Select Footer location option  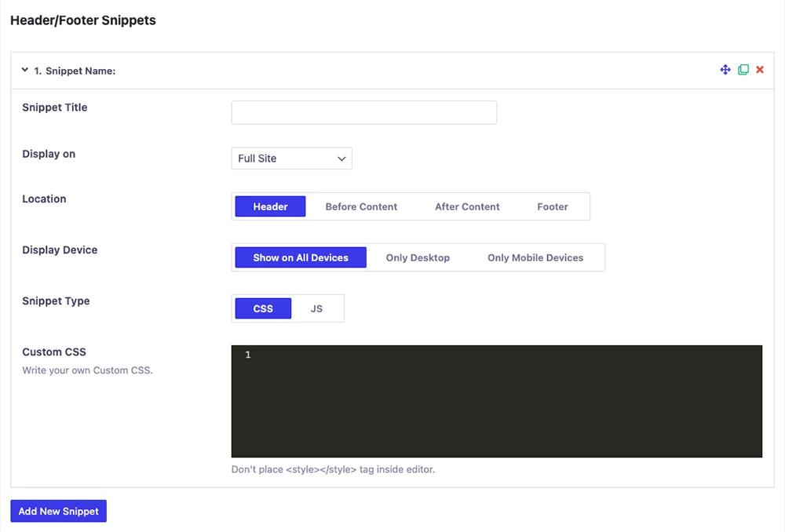point(552,206)
